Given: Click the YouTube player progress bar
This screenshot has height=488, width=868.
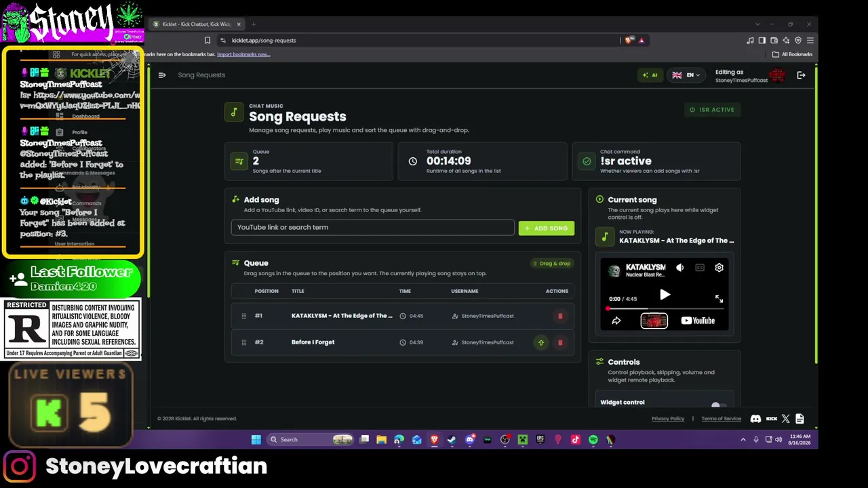Looking at the screenshot, I should coord(665,308).
